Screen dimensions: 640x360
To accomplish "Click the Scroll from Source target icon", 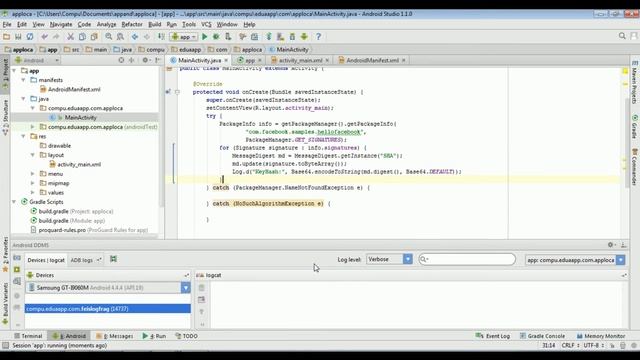I will pyautogui.click(x=121, y=60).
